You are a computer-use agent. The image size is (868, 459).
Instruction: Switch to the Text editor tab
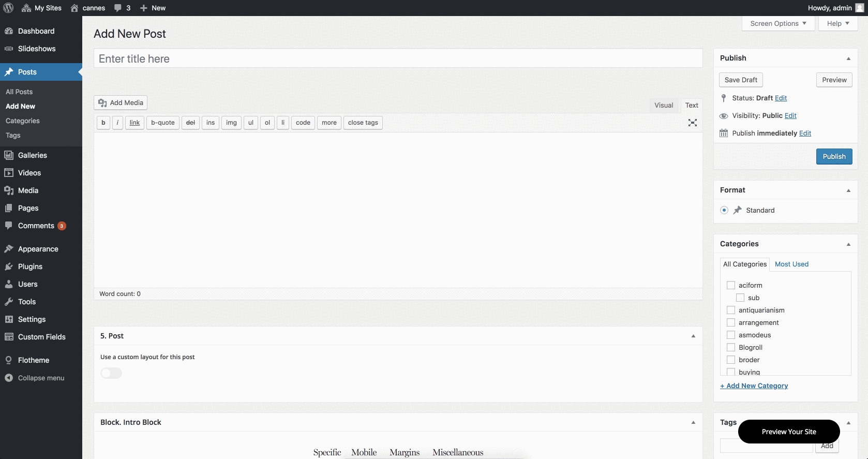692,105
